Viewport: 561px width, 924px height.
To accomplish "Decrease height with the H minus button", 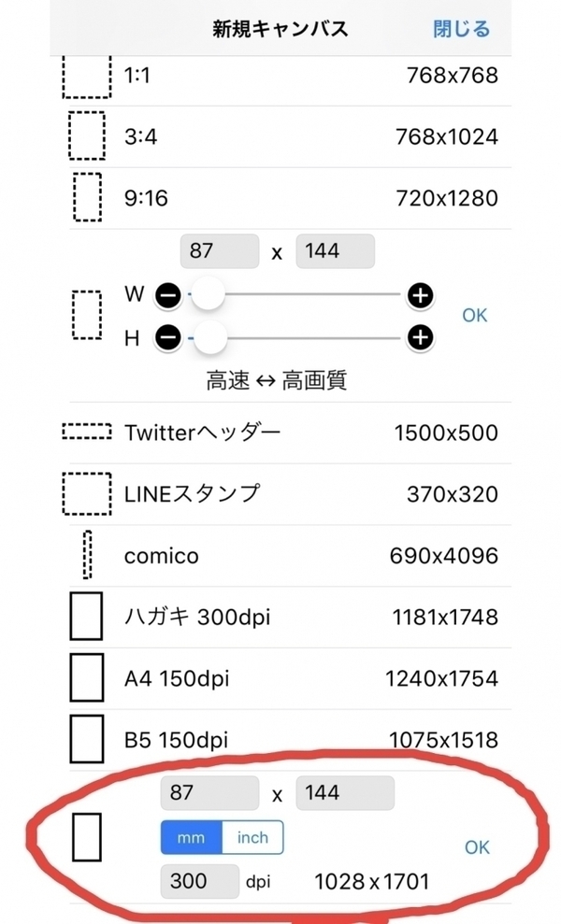I will click(168, 337).
